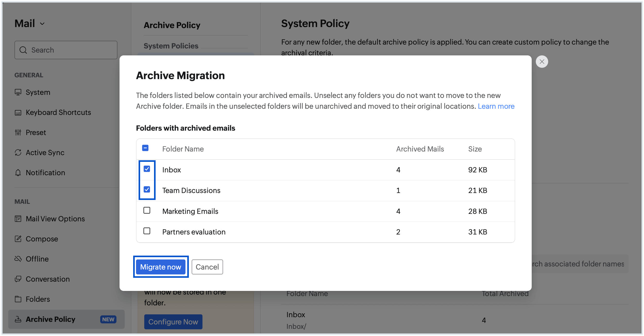Click the Team Discussions folder name

point(191,190)
